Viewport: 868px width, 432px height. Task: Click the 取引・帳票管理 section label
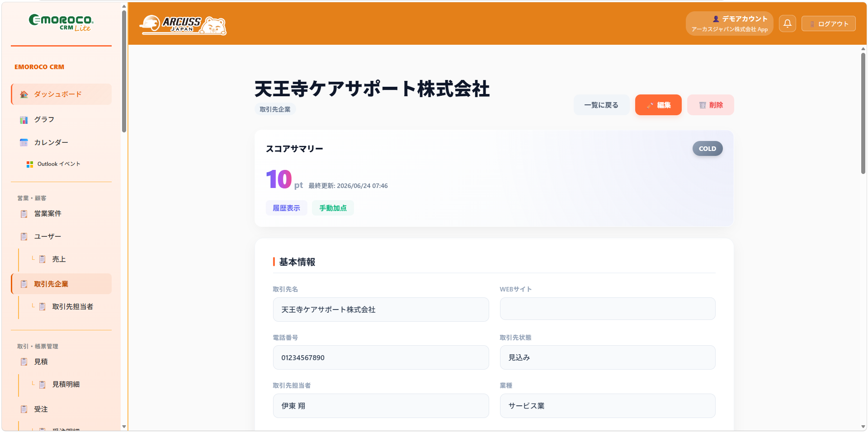(x=38, y=346)
